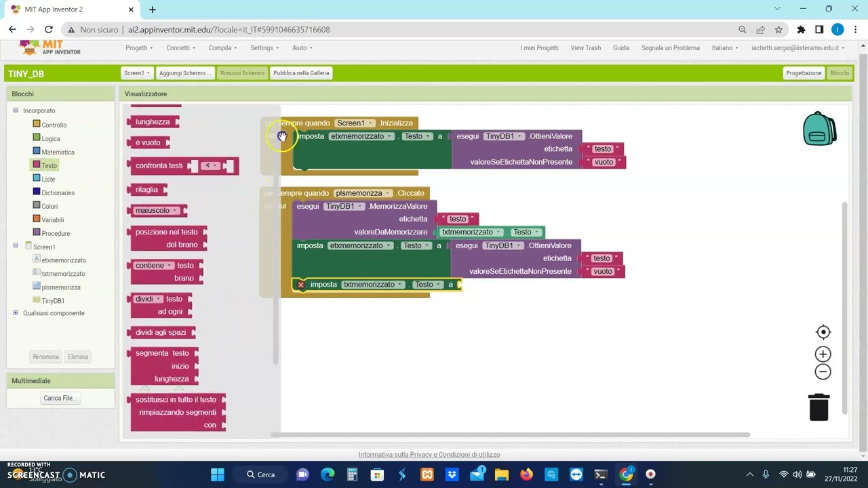Viewport: 868px width, 488px height.
Task: Reload the page with browser refresh icon
Action: click(49, 30)
